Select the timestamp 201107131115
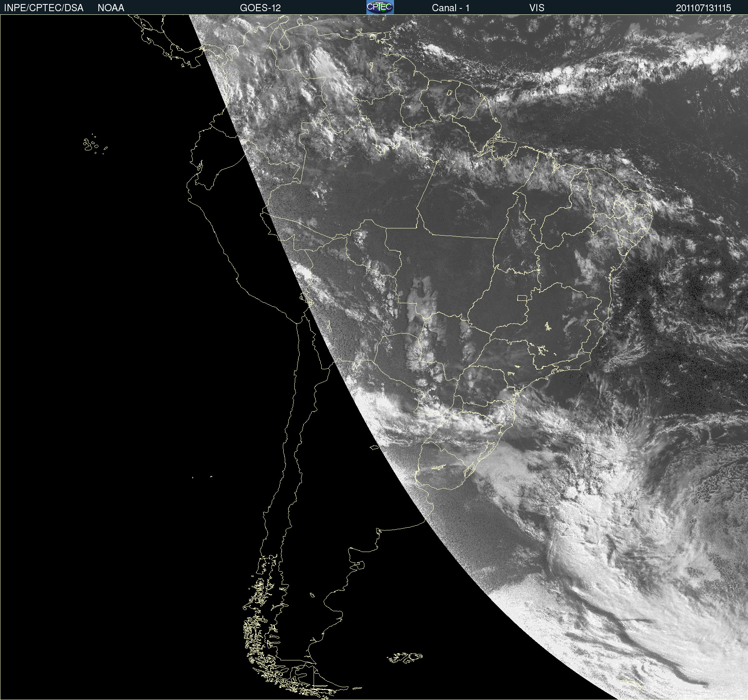This screenshot has height=700, width=748. (x=704, y=8)
